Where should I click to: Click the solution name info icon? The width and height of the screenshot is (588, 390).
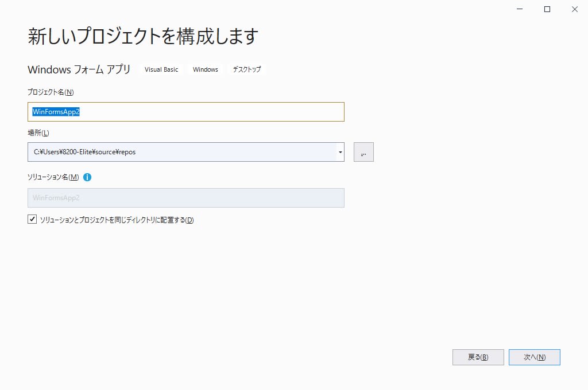[87, 177]
